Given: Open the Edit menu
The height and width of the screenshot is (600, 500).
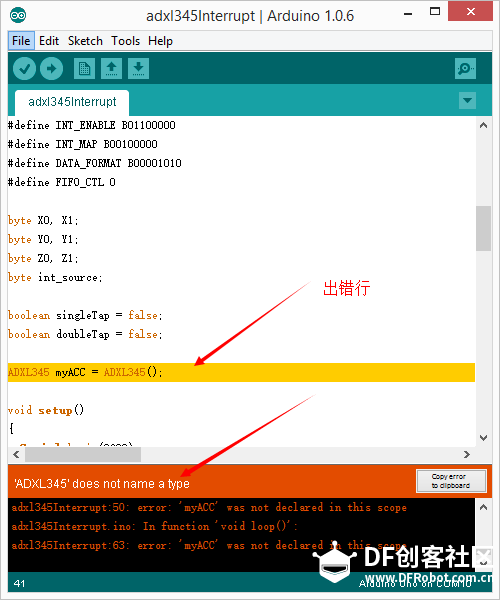Looking at the screenshot, I should point(49,41).
